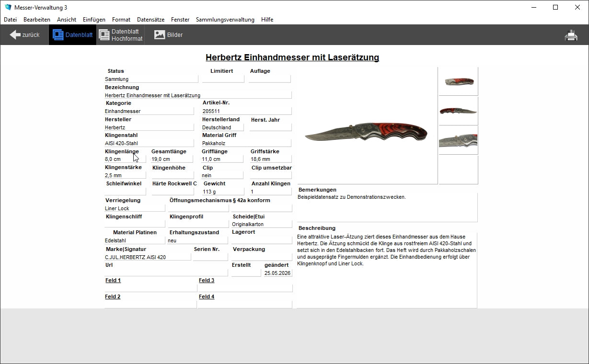The image size is (589, 364).
Task: Click the Marke|Signatur field showing C.JUL.HERBERTZ
Action: pos(148,257)
